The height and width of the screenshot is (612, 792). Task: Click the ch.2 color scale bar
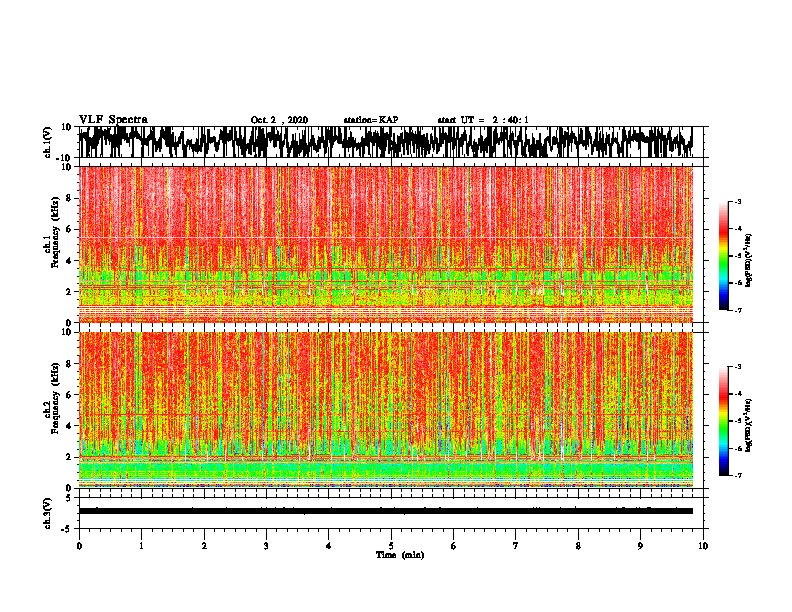[x=723, y=421]
